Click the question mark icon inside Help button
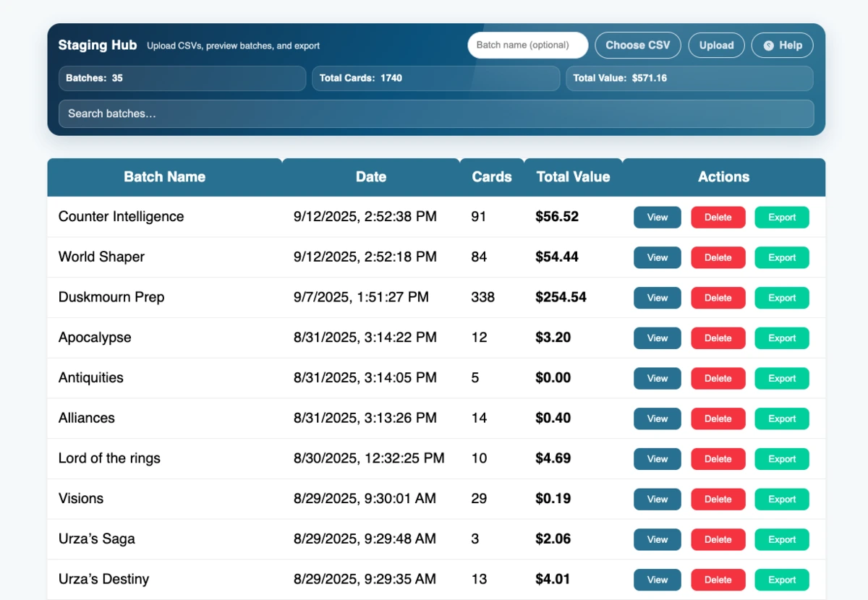 pos(769,45)
